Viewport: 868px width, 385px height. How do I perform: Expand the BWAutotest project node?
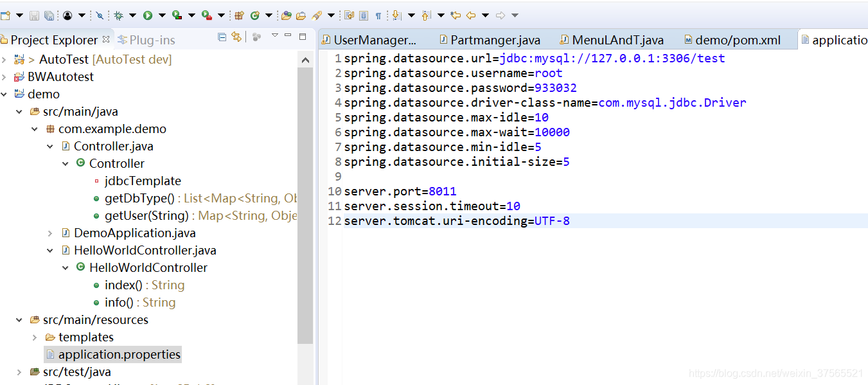[x=4, y=76]
